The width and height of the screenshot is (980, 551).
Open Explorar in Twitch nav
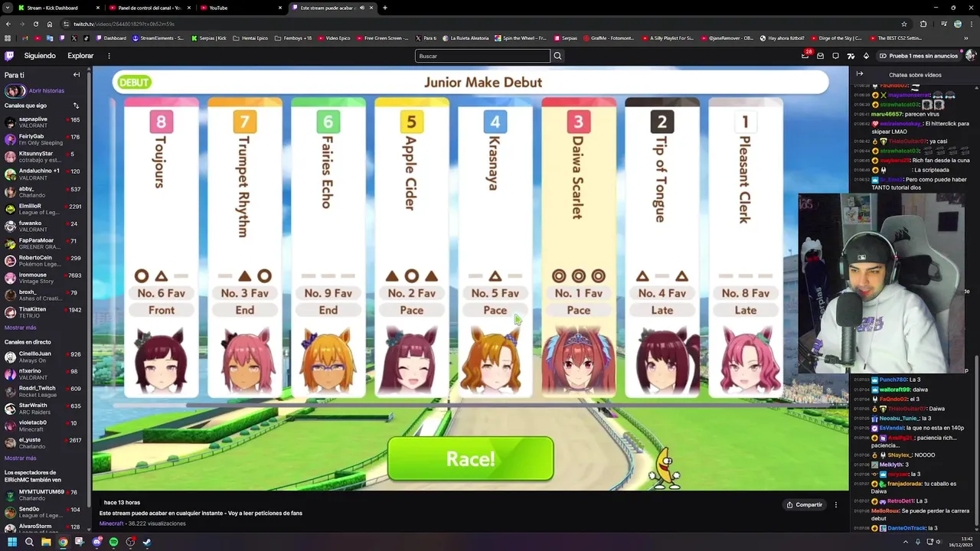pos(80,56)
